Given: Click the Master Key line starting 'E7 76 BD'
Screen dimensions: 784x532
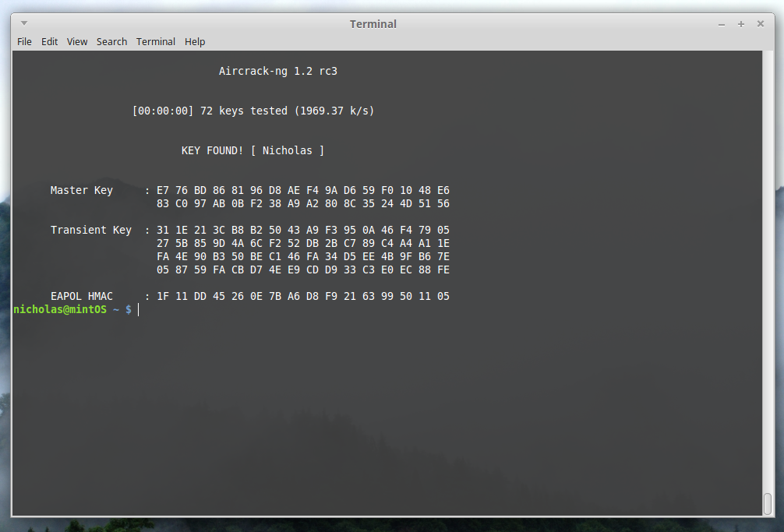Looking at the screenshot, I should tap(303, 190).
